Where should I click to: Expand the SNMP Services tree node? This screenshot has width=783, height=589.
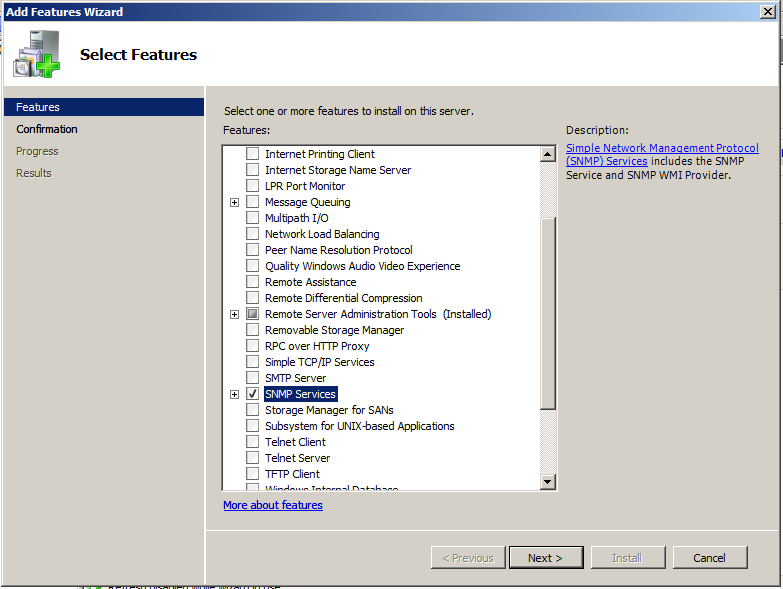pos(234,394)
